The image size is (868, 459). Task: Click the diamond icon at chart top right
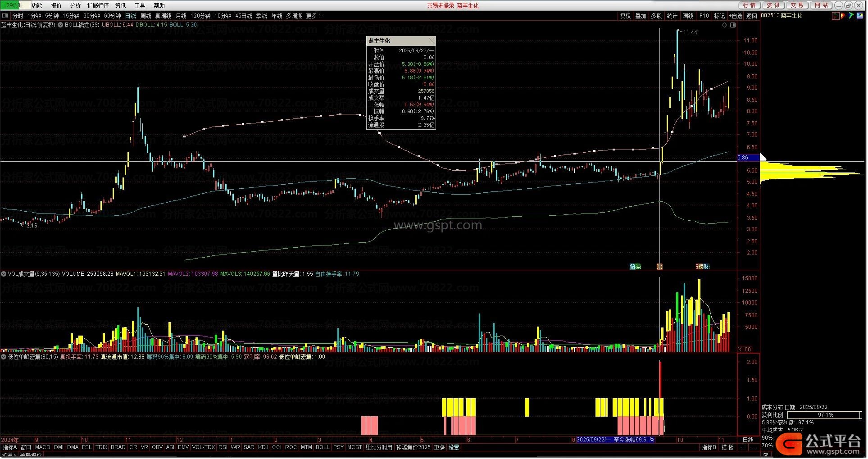(x=724, y=25)
